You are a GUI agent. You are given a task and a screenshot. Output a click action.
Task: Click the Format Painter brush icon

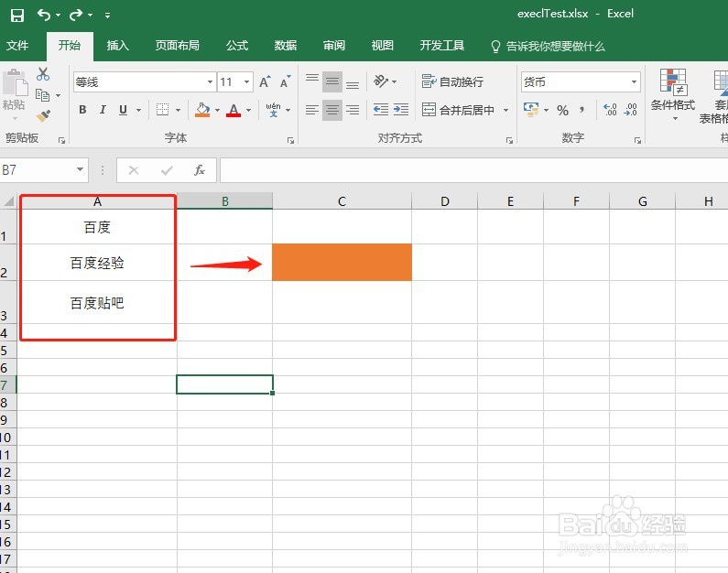point(44,115)
